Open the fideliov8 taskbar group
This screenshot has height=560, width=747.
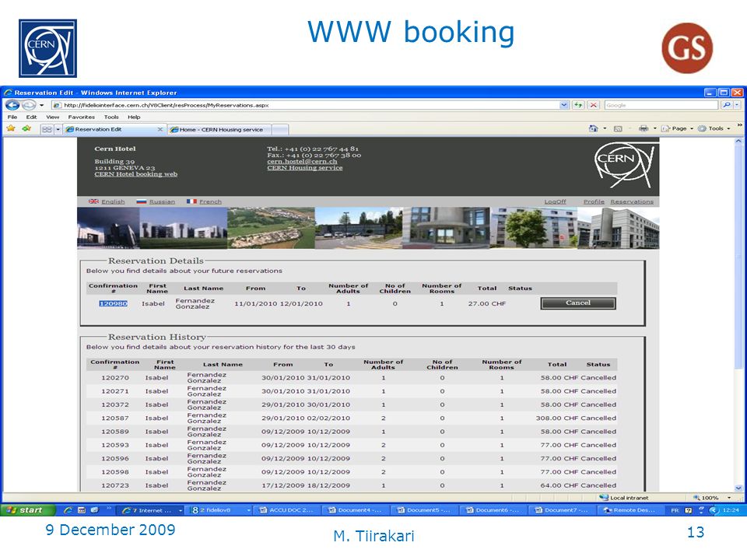pos(219,510)
